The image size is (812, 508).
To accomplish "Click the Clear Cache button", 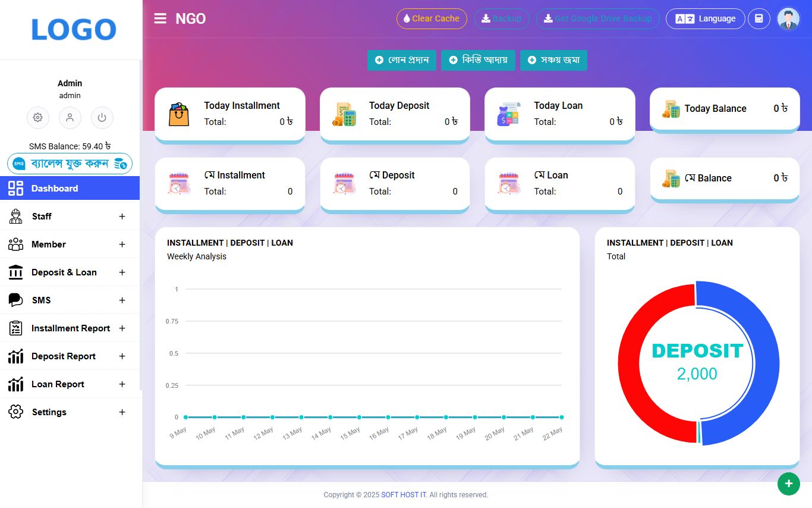I will pyautogui.click(x=432, y=18).
